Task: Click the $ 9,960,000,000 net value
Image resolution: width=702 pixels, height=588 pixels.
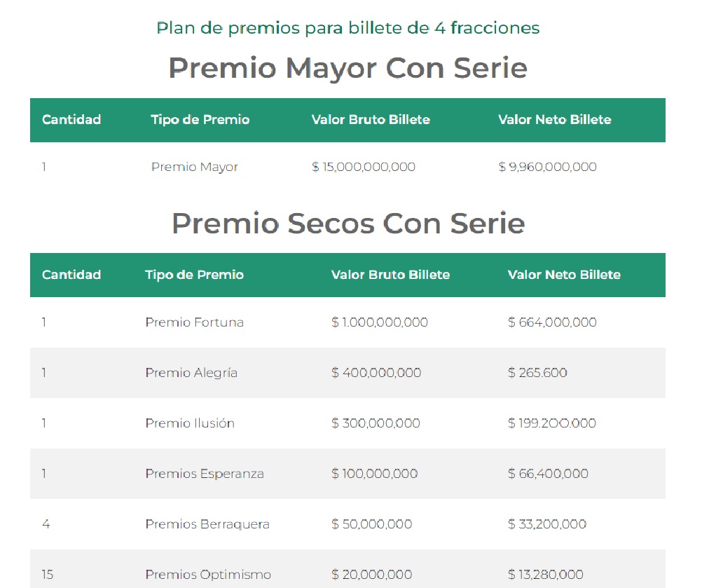Action: (x=548, y=167)
